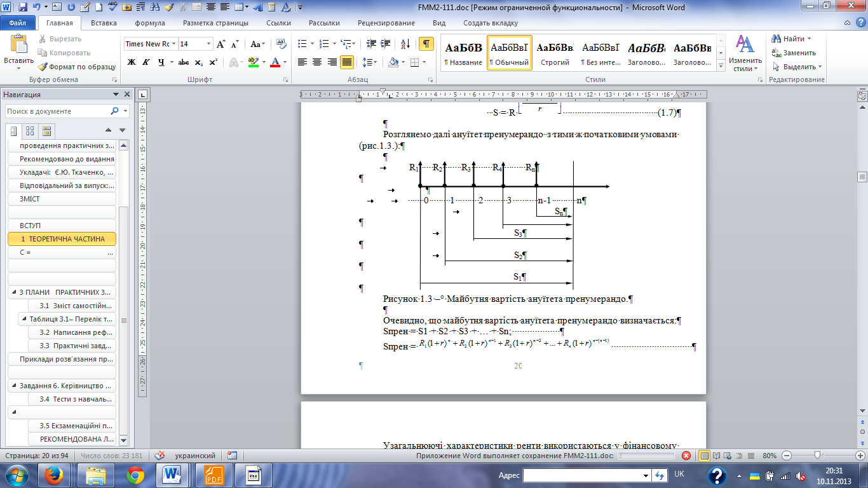Apply the Название style
Screen dimensions: 868x488
click(x=463, y=53)
